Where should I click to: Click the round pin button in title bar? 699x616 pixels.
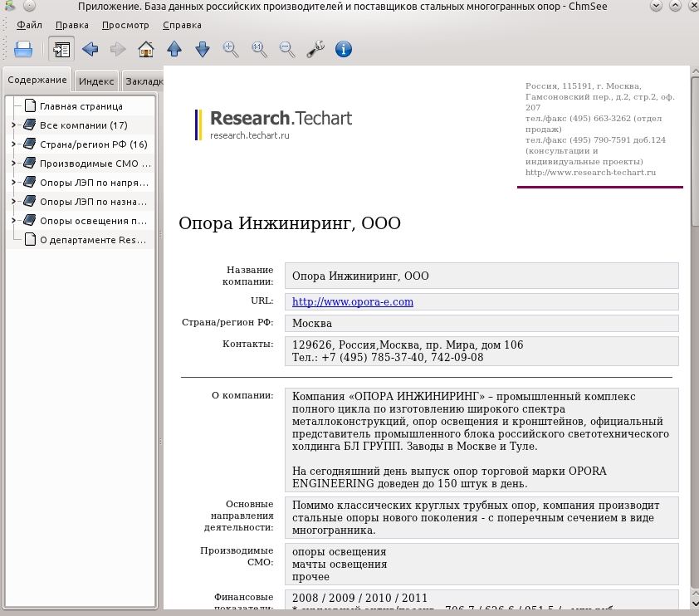[29, 6]
